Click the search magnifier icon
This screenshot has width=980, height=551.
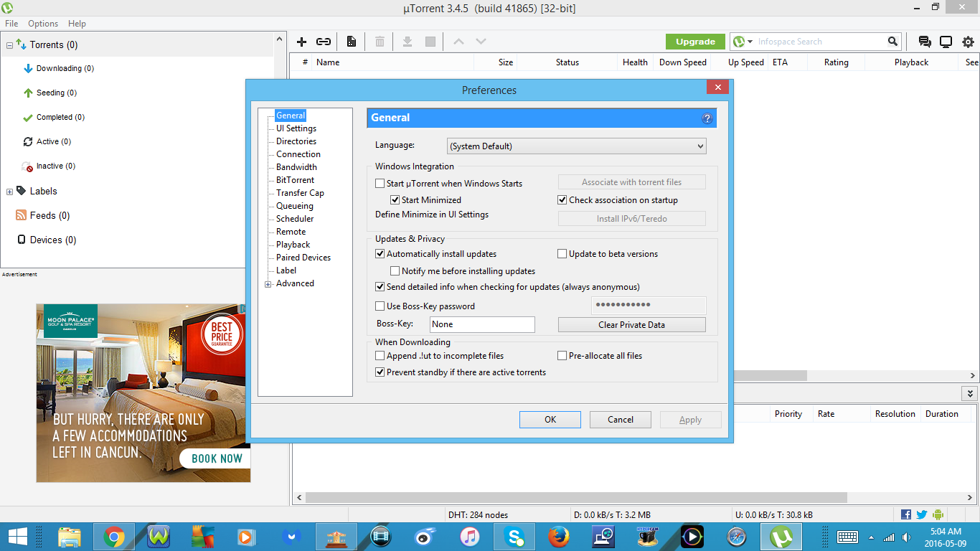pyautogui.click(x=892, y=42)
